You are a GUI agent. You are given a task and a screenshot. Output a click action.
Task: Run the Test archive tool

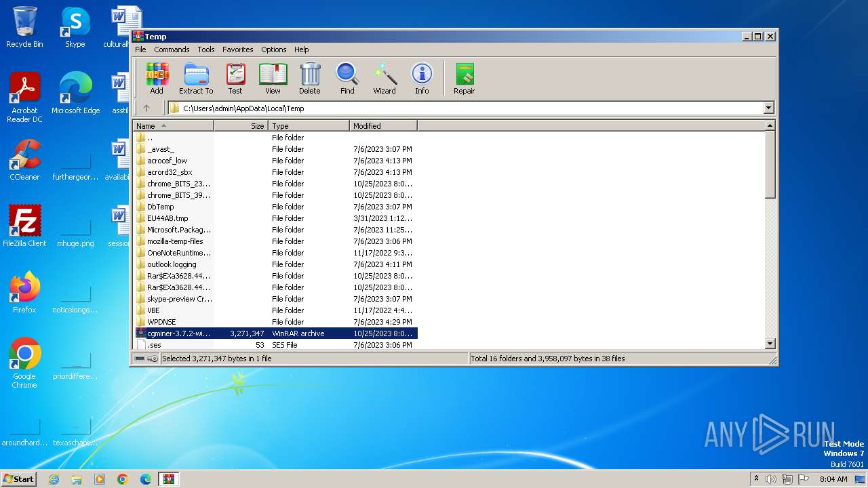point(235,79)
